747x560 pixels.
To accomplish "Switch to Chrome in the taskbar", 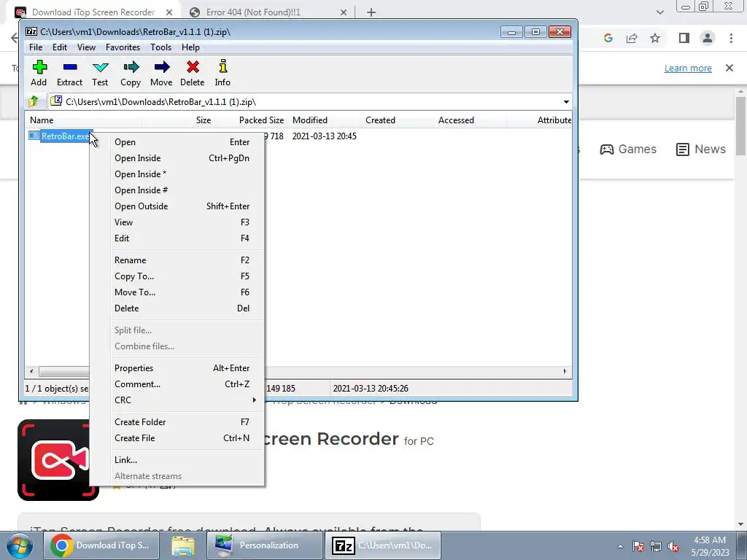I will coord(101,545).
